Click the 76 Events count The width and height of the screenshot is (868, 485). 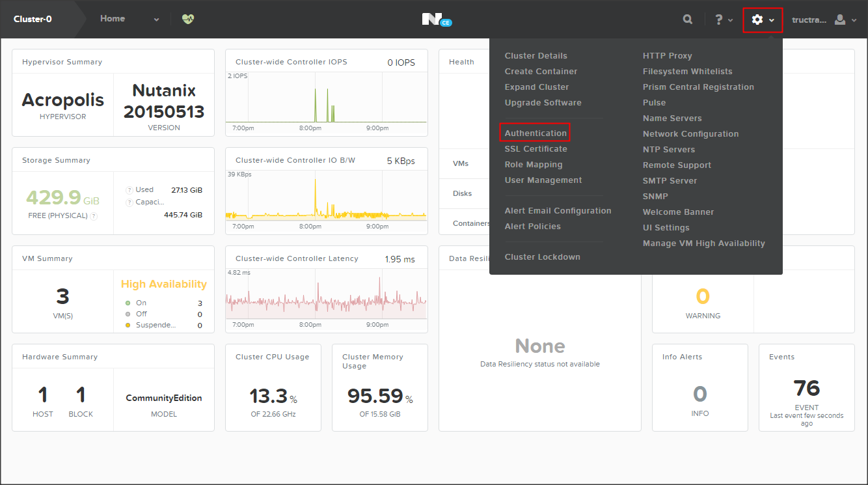coord(806,389)
